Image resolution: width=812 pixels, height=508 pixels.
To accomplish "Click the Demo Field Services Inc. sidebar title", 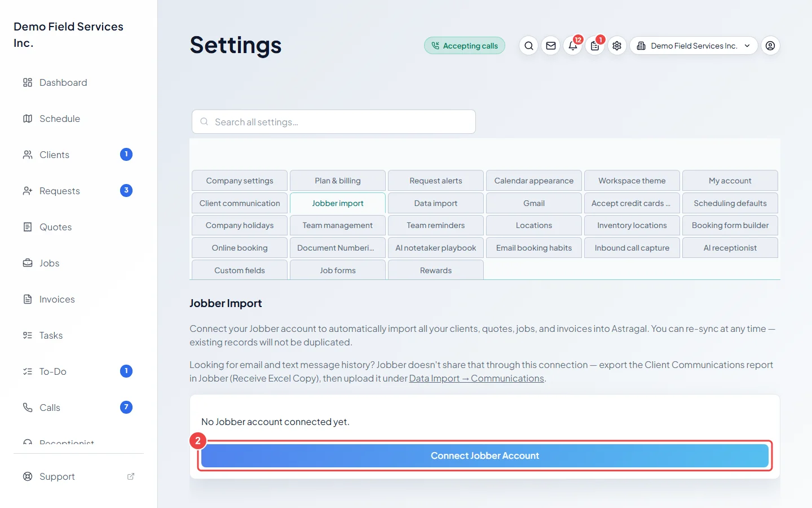I will (x=68, y=34).
